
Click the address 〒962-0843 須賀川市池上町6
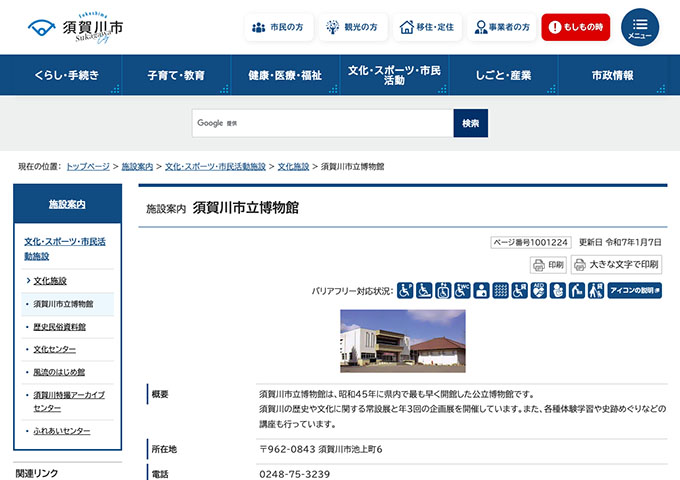click(x=320, y=449)
